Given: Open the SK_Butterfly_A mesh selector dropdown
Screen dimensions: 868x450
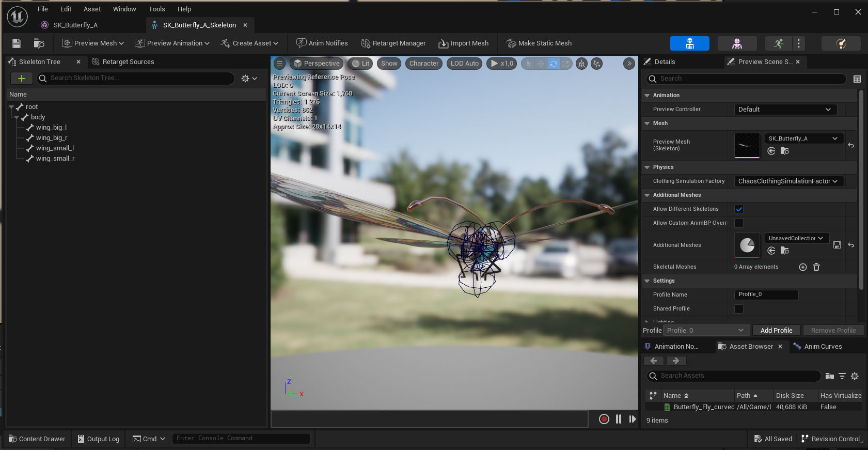Looking at the screenshot, I should click(x=804, y=138).
